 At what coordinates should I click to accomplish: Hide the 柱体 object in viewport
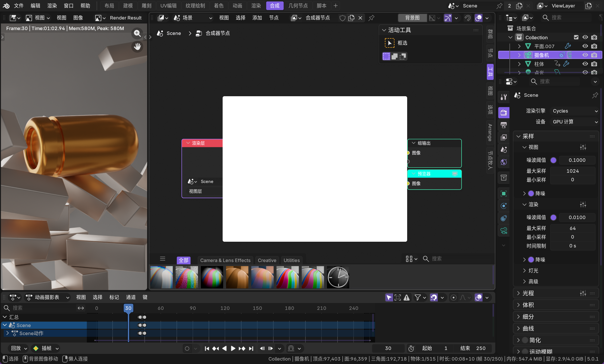click(585, 64)
